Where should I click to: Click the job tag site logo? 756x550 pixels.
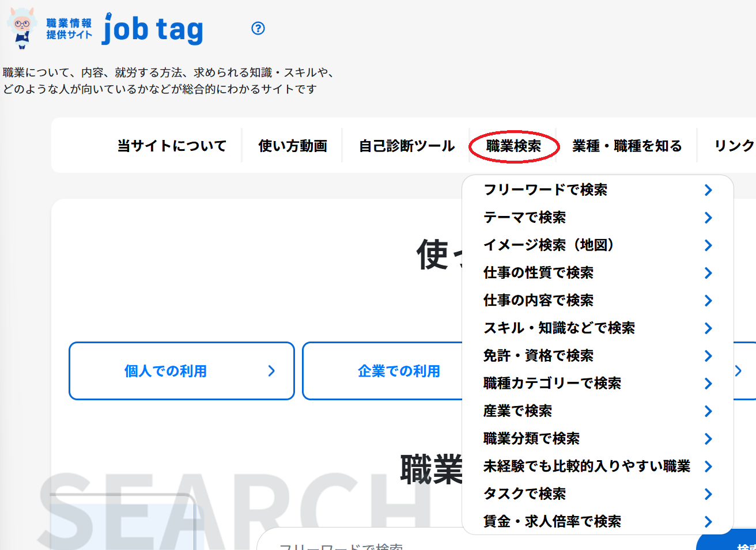tap(153, 29)
